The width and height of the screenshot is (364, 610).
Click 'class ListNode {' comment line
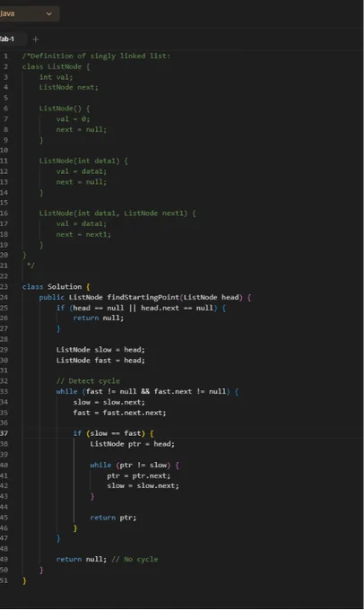click(x=56, y=66)
